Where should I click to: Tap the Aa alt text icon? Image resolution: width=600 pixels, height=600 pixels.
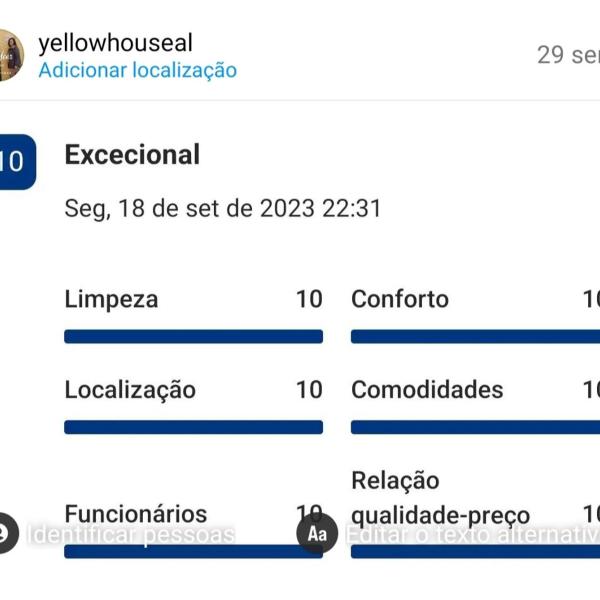pyautogui.click(x=317, y=533)
